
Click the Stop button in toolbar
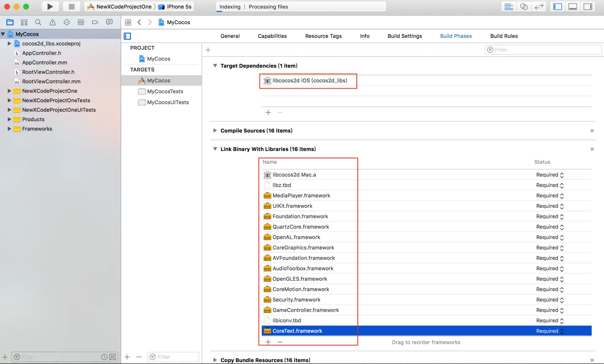coord(72,6)
